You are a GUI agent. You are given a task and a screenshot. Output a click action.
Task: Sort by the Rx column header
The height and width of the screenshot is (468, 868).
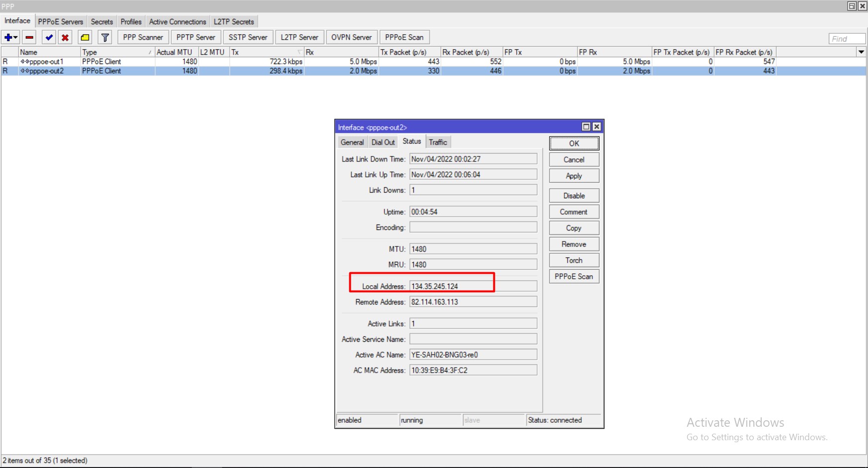click(341, 52)
